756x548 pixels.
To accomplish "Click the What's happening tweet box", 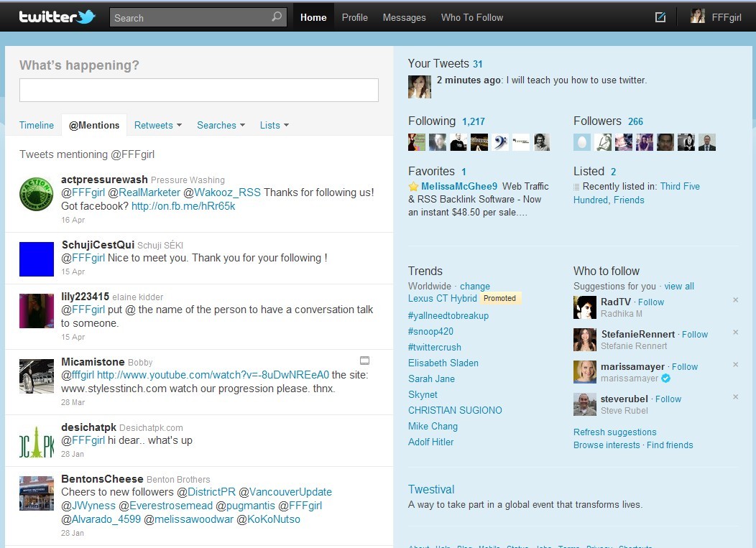I will point(199,90).
